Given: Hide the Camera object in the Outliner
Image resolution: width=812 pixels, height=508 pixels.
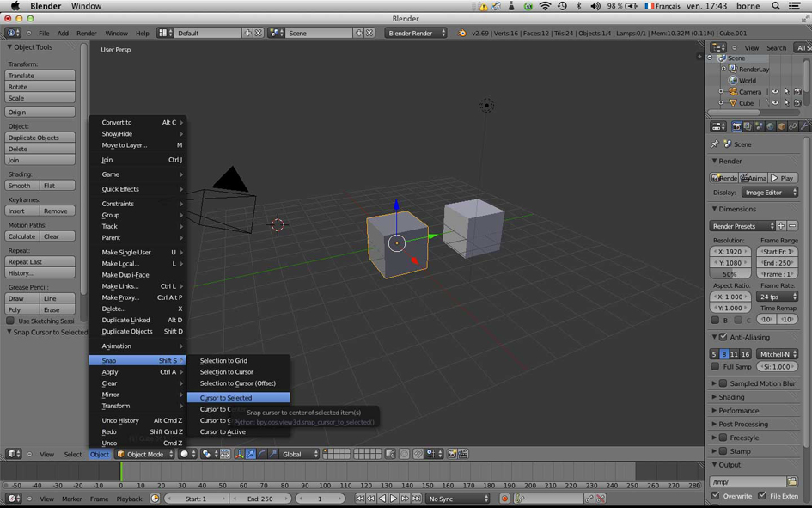Looking at the screenshot, I should point(775,92).
